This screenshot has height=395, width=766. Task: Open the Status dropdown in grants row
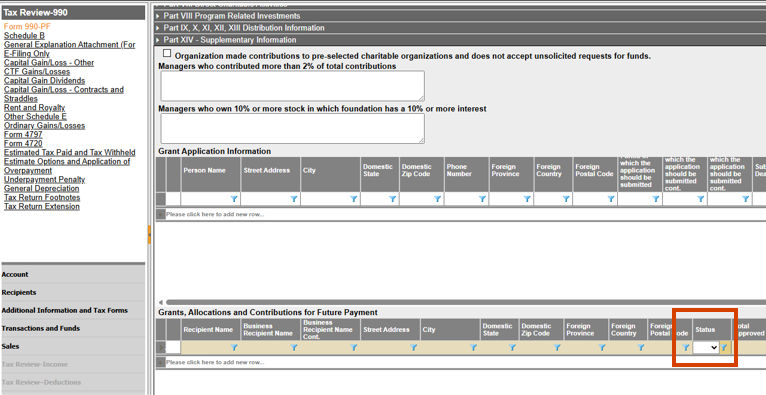[706, 348]
